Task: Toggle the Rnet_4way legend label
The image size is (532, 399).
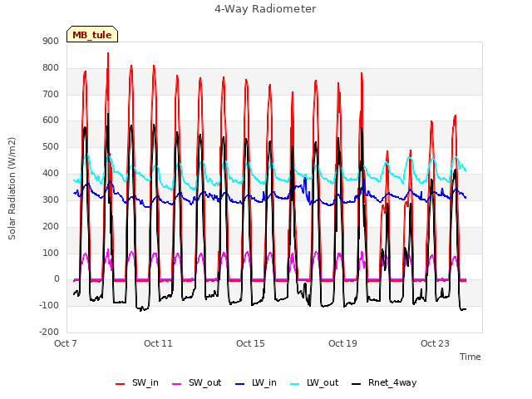Action: click(x=392, y=382)
